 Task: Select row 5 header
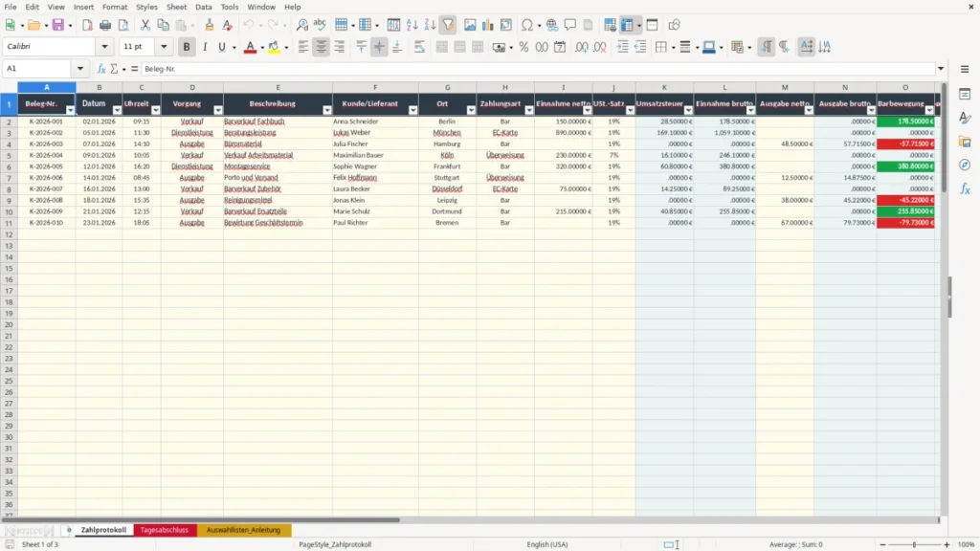(x=9, y=156)
